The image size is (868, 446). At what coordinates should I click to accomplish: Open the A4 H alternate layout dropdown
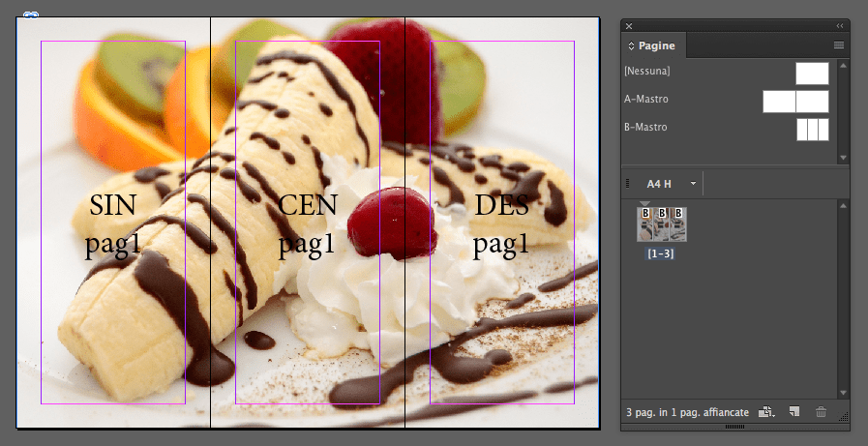(x=693, y=183)
